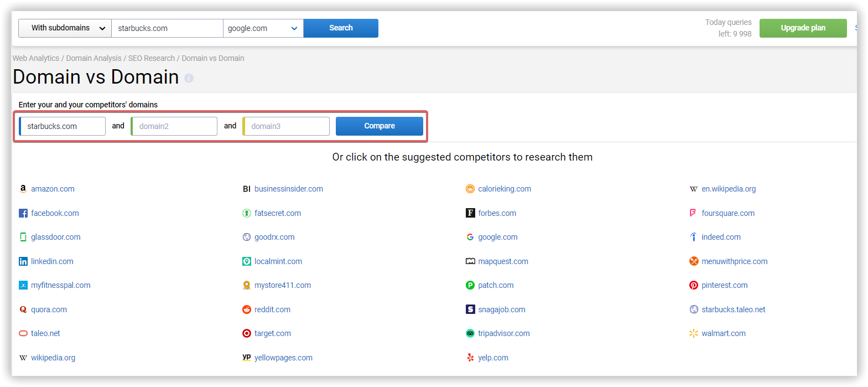Click the Indeed favicon icon
This screenshot has width=868, height=387.
tap(694, 237)
